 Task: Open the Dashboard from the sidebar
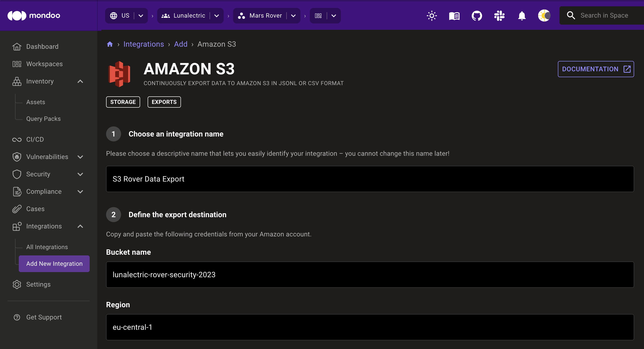(42, 46)
